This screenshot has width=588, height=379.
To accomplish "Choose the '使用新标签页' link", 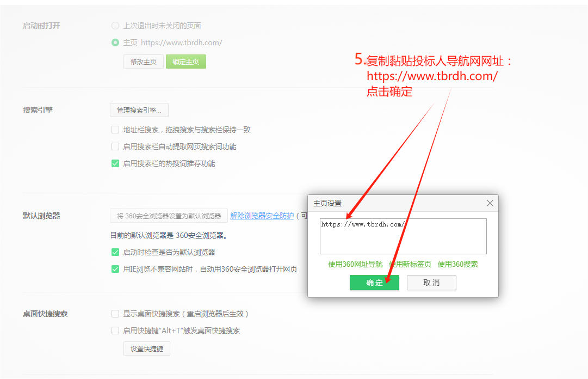I will pos(410,264).
